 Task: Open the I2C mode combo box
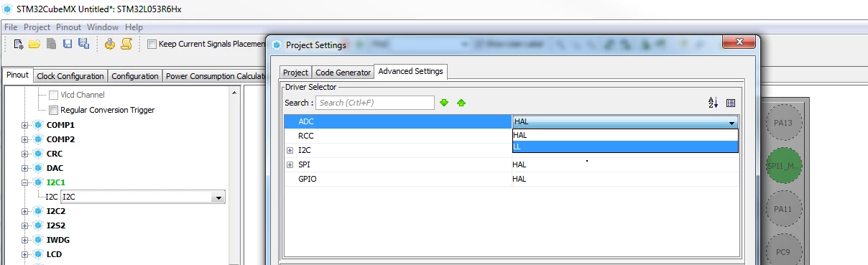pyautogui.click(x=144, y=197)
